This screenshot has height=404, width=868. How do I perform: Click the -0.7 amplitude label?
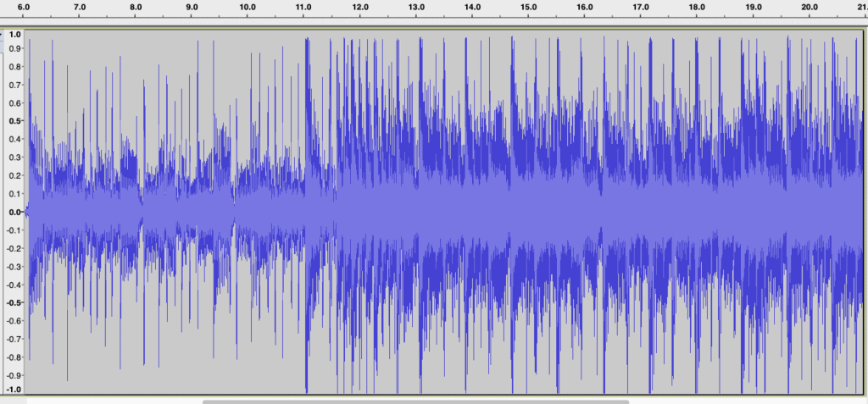click(14, 340)
